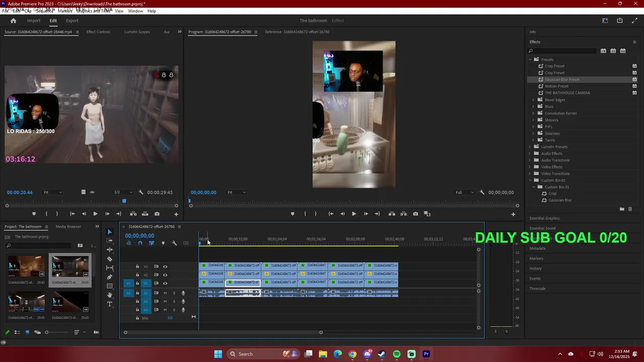Select the Ripple Edit tool
644x362 pixels.
tap(110, 250)
